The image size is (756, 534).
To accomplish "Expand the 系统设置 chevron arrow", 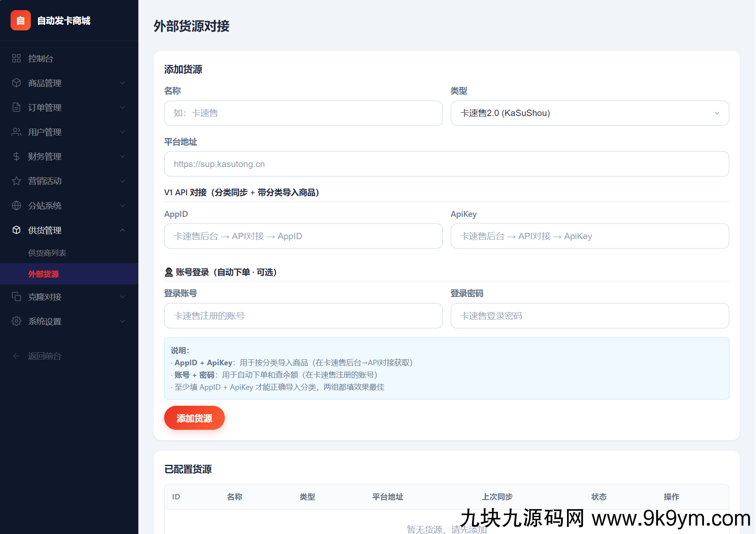I will (122, 321).
